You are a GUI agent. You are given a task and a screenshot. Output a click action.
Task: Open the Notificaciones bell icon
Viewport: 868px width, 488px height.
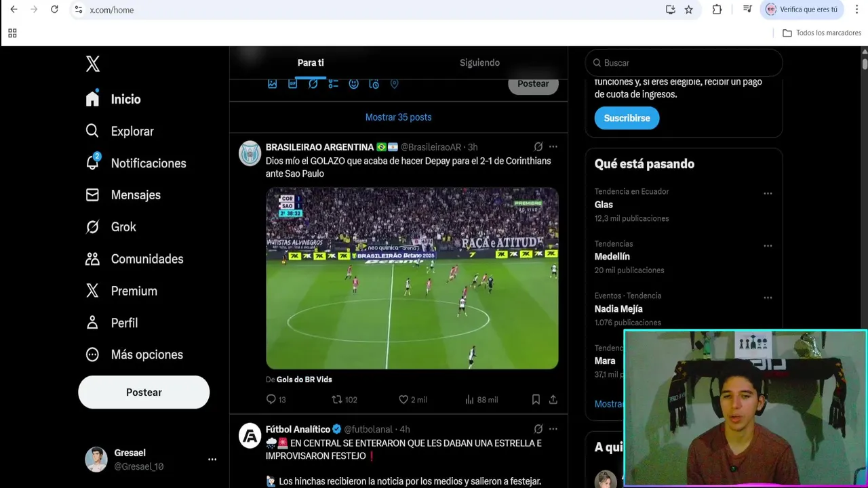pyautogui.click(x=93, y=162)
